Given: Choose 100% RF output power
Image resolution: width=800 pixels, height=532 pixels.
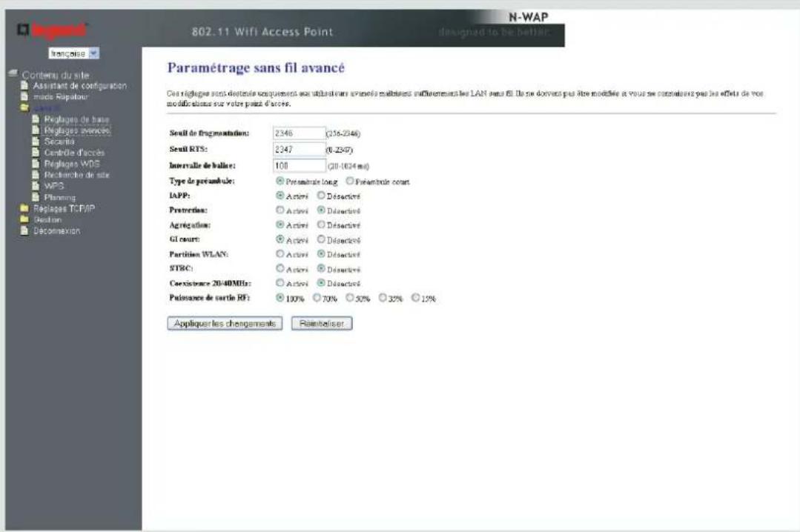Looking at the screenshot, I should tap(280, 297).
